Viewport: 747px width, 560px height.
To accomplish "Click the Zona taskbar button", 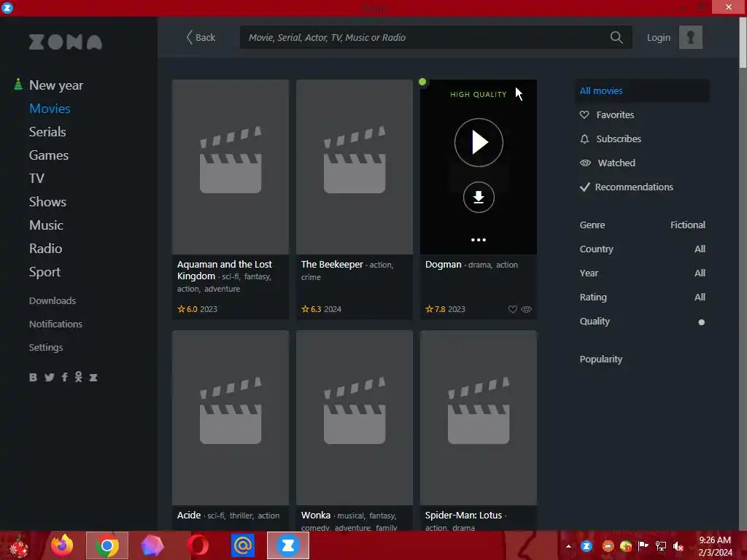I will pos(287,545).
